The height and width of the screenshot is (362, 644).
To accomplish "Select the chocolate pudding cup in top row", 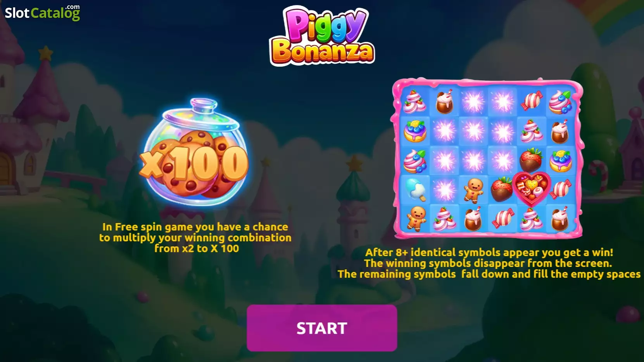I will [444, 102].
